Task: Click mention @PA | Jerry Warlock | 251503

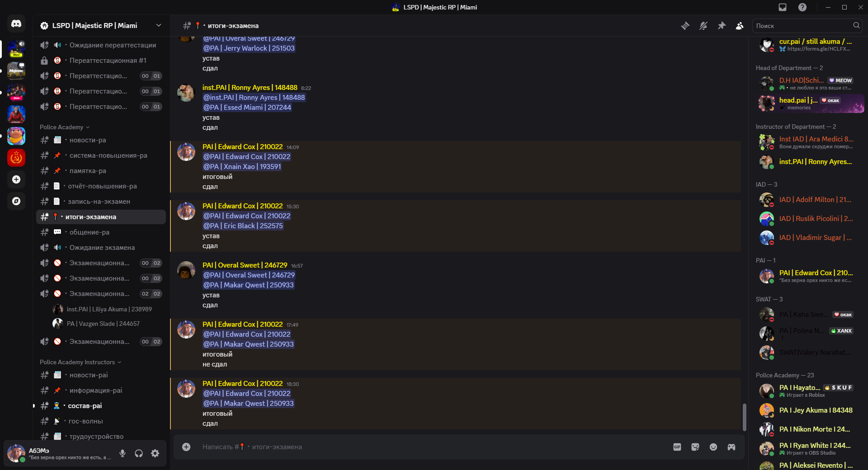Action: tap(249, 48)
